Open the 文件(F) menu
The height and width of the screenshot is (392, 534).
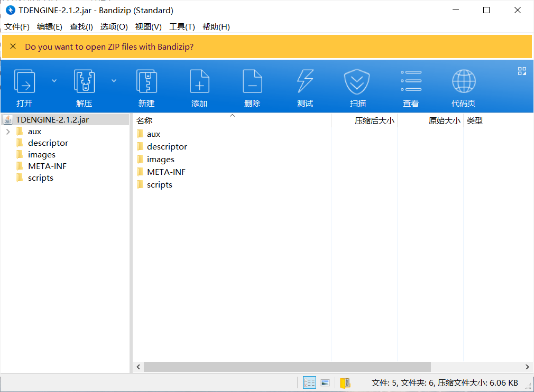tap(17, 27)
